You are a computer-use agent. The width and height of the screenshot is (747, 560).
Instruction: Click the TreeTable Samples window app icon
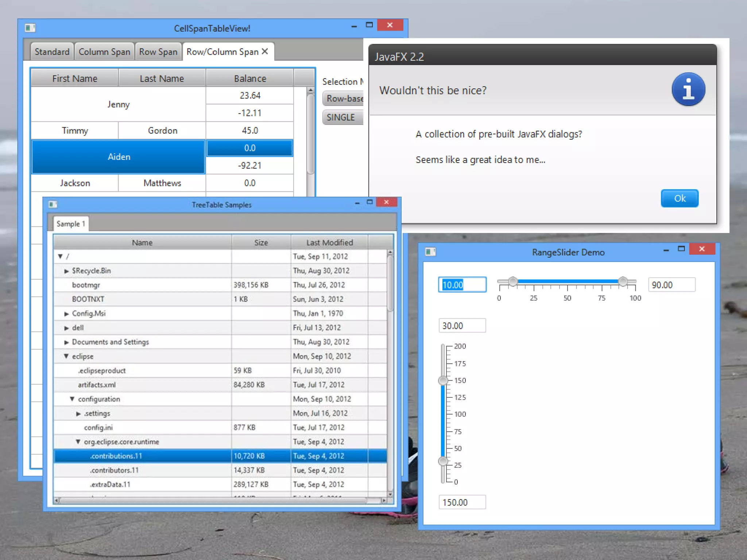[x=53, y=205]
